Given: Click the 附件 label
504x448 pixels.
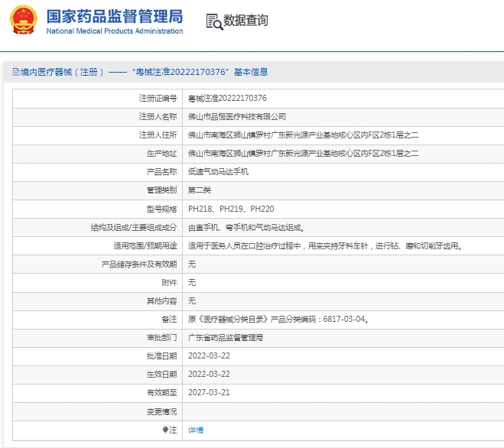Looking at the screenshot, I should [169, 283].
